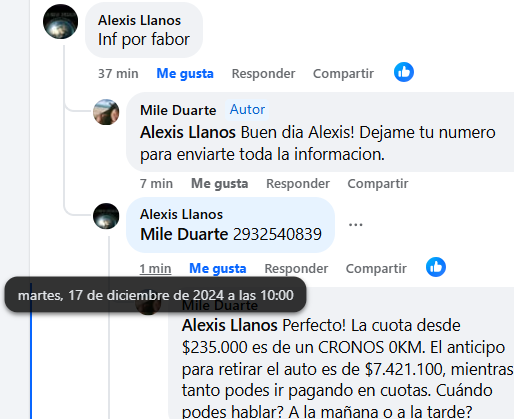Click Compartir under the 1 min reply

point(376,268)
